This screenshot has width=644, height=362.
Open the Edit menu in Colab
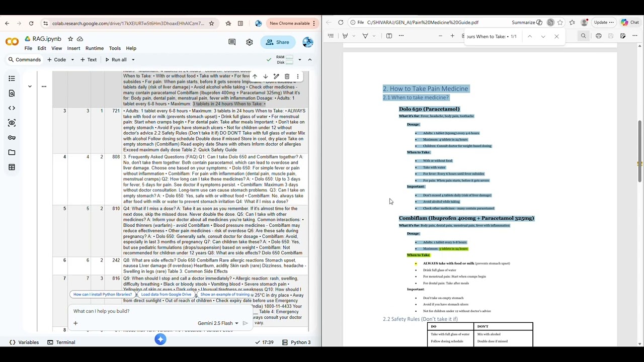(x=42, y=48)
